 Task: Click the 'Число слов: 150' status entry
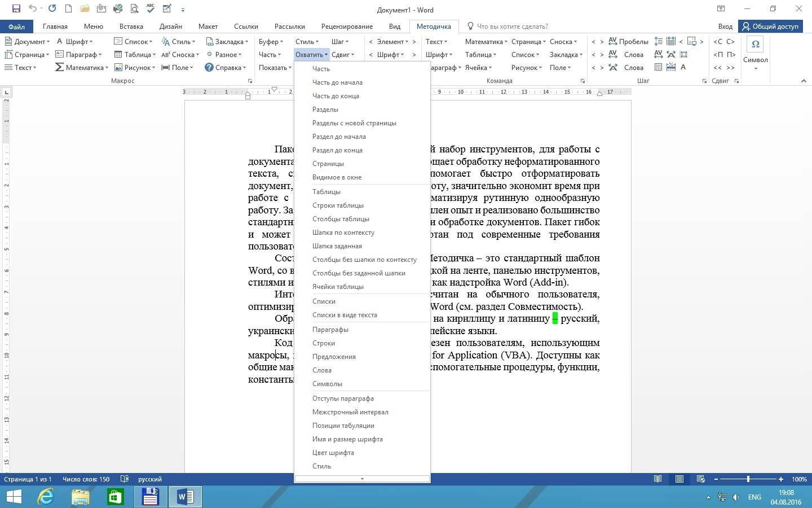tap(86, 479)
